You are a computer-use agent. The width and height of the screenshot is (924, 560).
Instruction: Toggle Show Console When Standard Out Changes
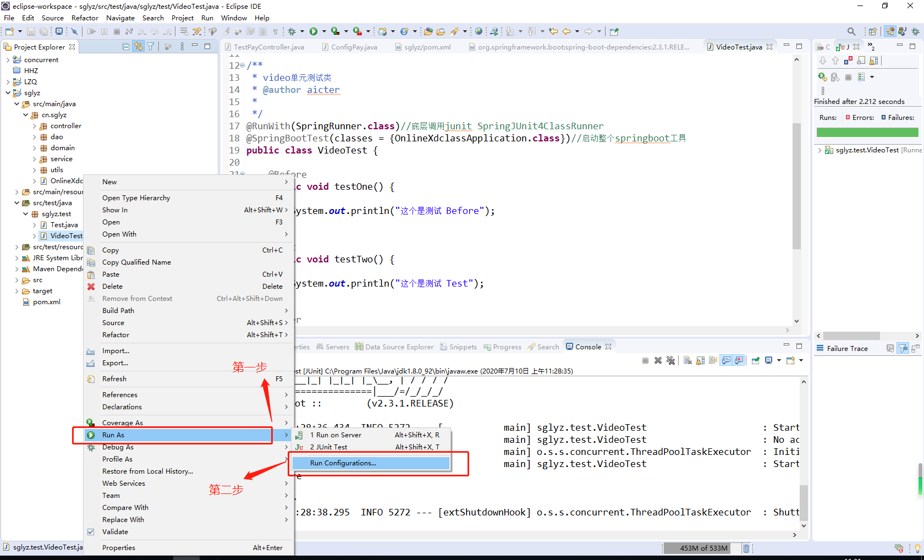click(726, 360)
